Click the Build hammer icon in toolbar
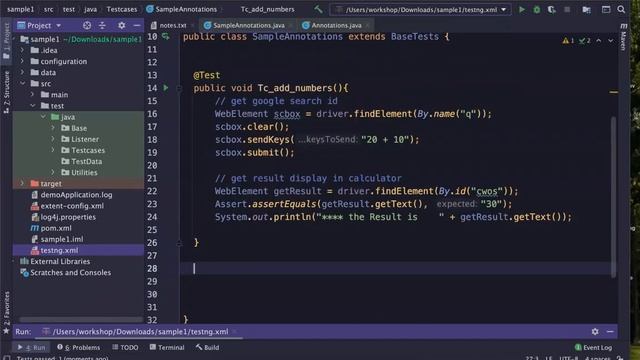640x360 pixels. (318, 9)
